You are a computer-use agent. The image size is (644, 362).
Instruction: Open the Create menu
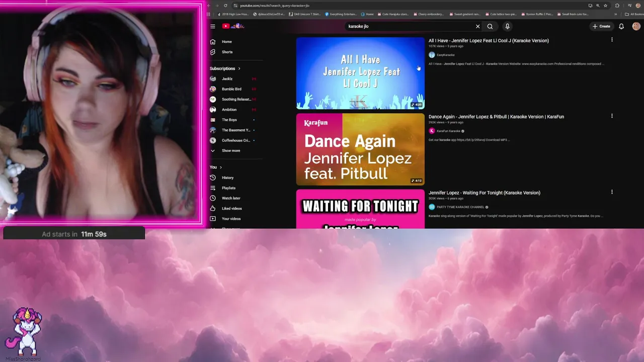coord(601,26)
